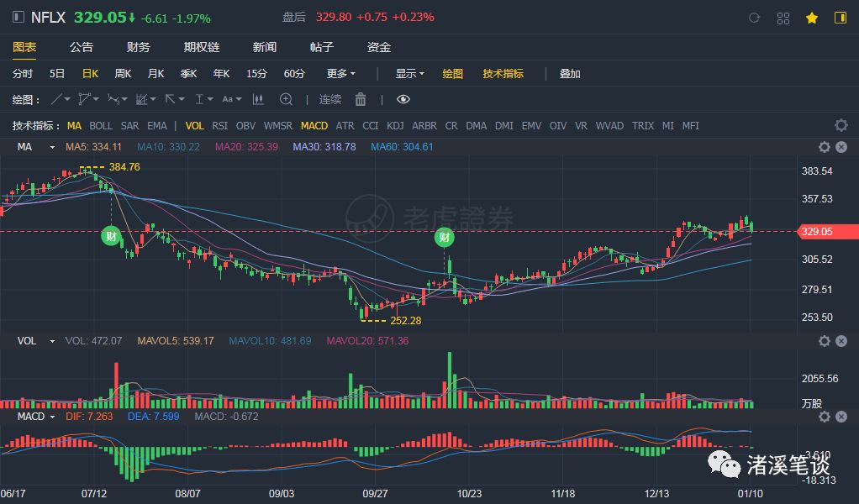
Task: Click the zoom-in magnifier icon
Action: pos(286,100)
